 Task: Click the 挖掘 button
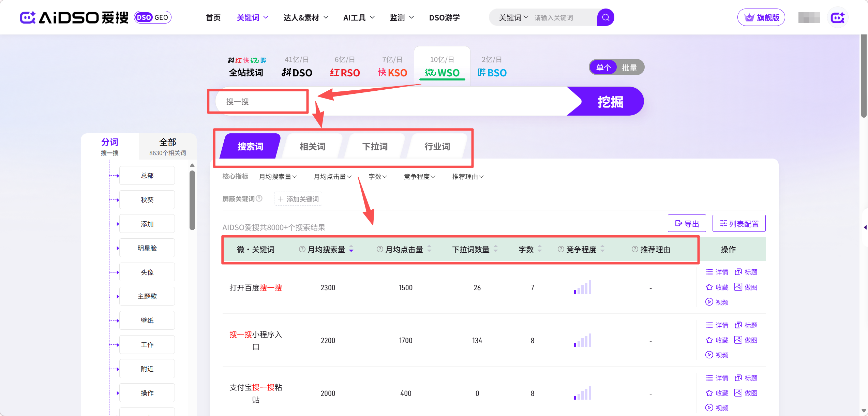(x=610, y=102)
